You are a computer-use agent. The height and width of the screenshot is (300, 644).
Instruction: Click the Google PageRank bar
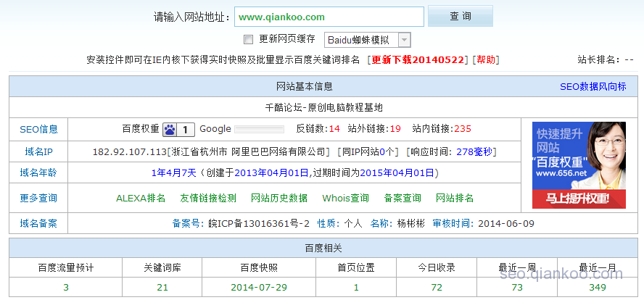pos(259,130)
